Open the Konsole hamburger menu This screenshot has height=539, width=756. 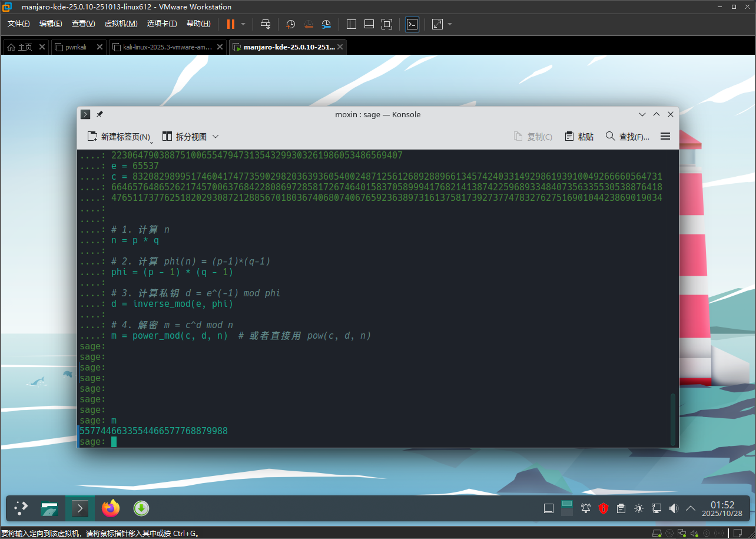pos(665,137)
